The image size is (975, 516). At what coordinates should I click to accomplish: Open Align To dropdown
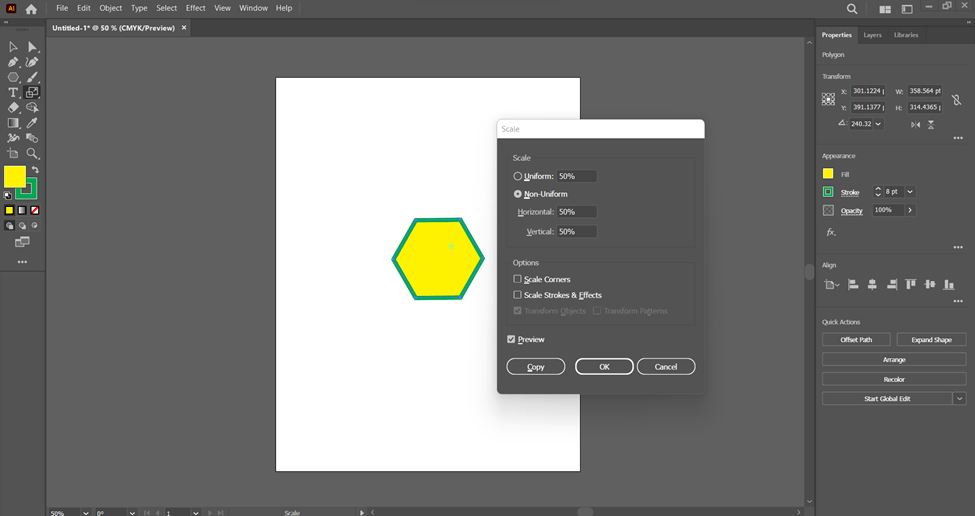831,285
